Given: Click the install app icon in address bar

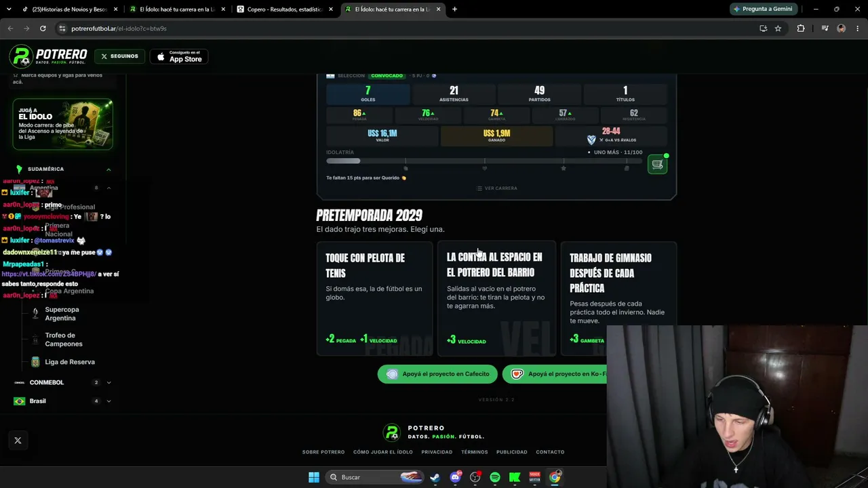Looking at the screenshot, I should tap(763, 28).
